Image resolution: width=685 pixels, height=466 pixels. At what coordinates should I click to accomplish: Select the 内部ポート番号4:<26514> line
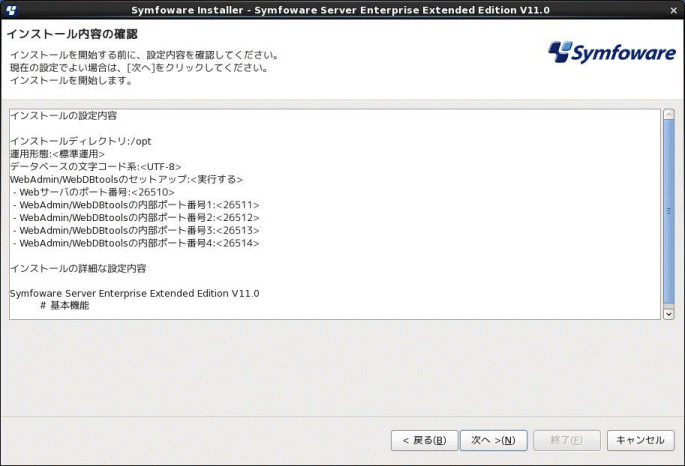pos(136,242)
